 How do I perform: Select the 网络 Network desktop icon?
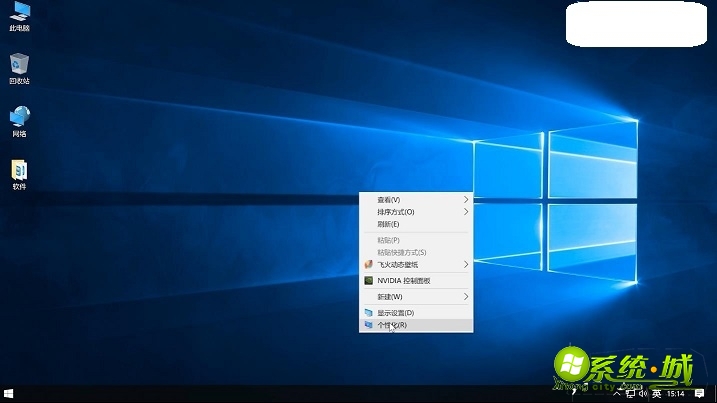pos(19,122)
